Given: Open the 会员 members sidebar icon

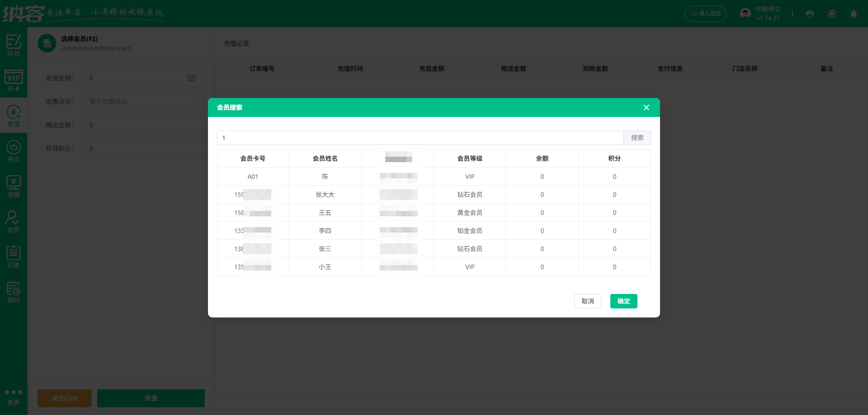Looking at the screenshot, I should (13, 221).
